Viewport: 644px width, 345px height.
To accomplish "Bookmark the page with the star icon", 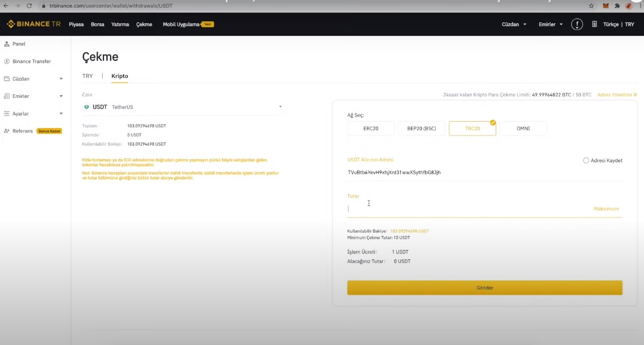I will [x=591, y=6].
